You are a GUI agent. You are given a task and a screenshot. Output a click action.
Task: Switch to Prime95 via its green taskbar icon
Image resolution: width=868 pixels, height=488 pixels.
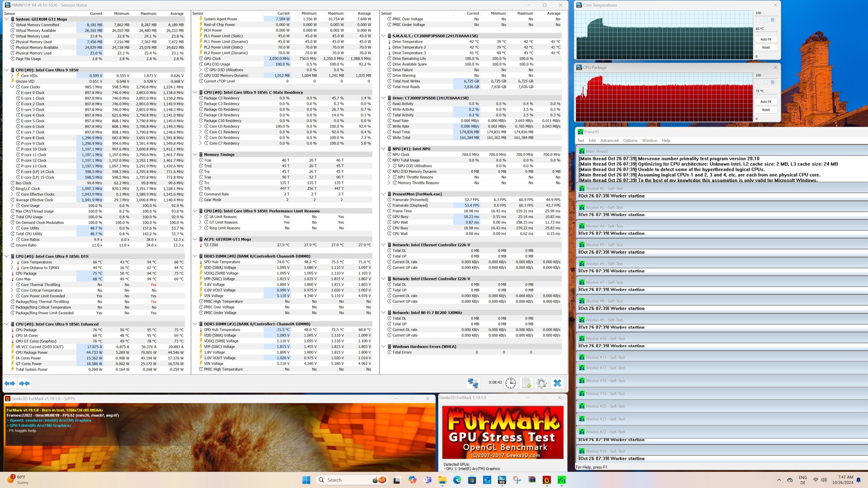pyautogui.click(x=561, y=480)
